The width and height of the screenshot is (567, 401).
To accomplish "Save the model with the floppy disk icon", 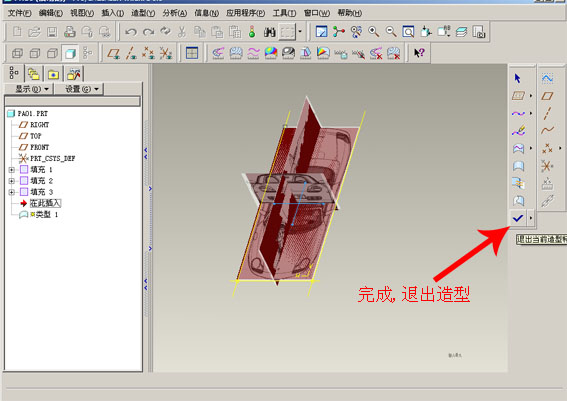I will [x=52, y=32].
